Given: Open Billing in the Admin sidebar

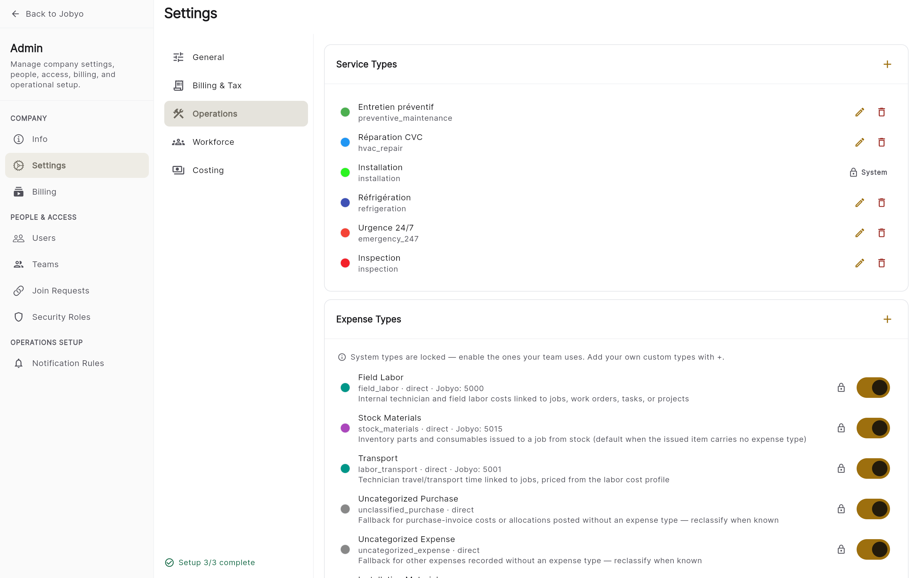Looking at the screenshot, I should tap(77, 192).
